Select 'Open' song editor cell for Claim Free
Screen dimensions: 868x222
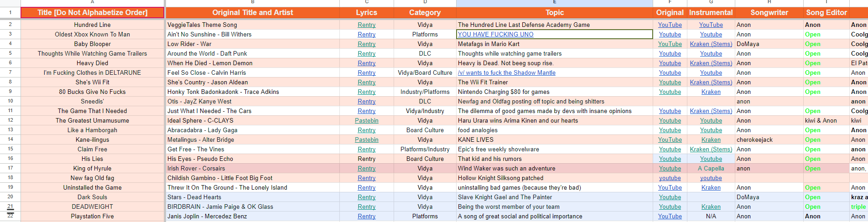point(826,150)
